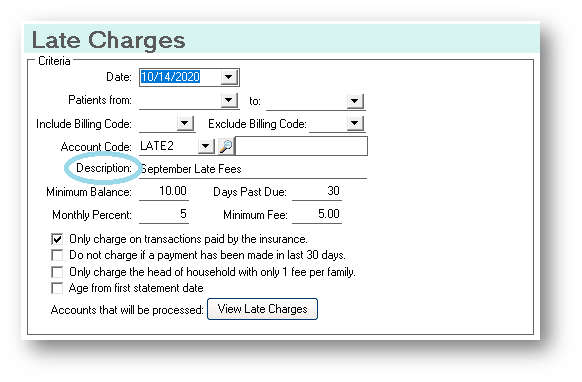
Task: Click the Days Past Due field
Action: (317, 192)
